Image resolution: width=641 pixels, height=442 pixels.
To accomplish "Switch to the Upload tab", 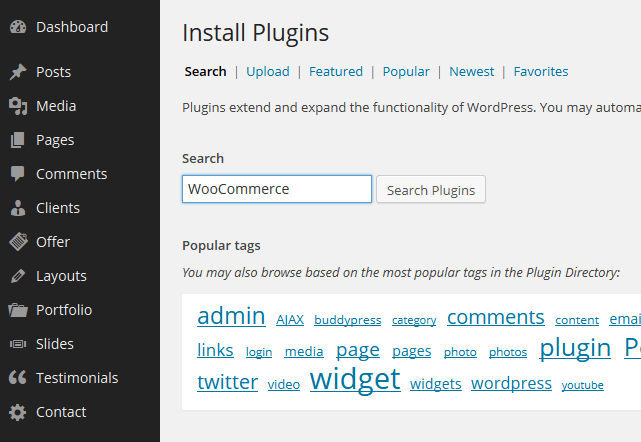I will click(267, 71).
